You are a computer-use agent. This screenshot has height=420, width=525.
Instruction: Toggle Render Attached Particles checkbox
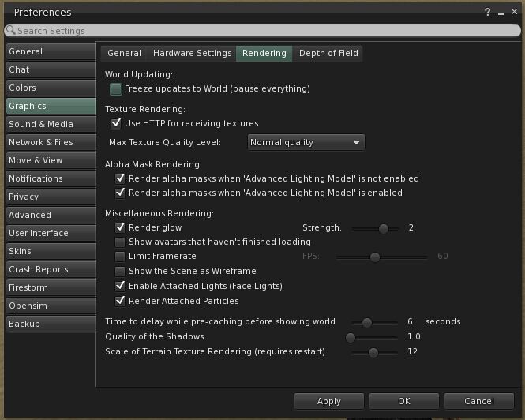[120, 301]
